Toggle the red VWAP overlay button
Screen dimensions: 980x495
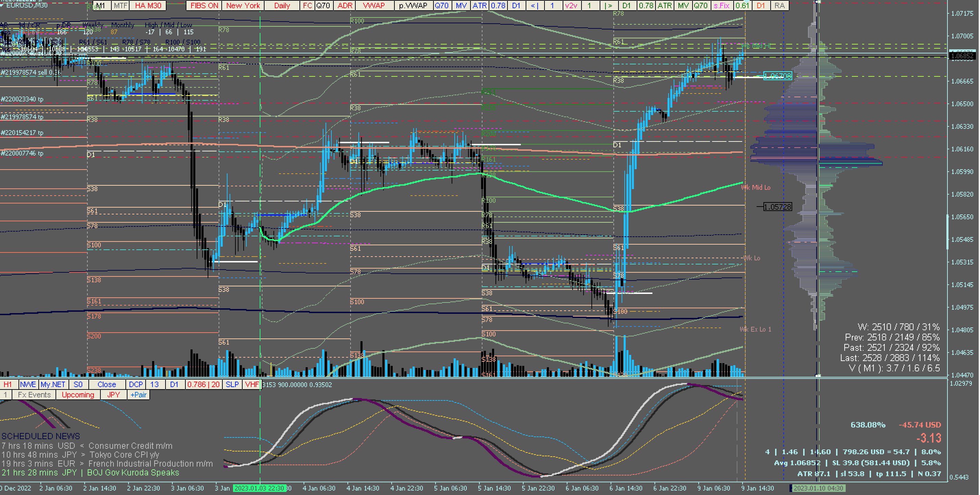pyautogui.click(x=373, y=6)
